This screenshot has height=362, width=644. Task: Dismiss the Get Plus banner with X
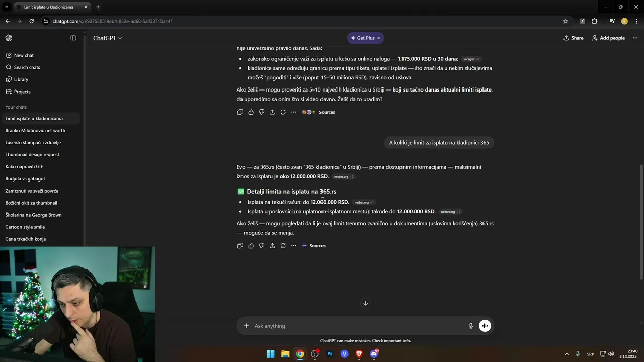click(x=379, y=38)
